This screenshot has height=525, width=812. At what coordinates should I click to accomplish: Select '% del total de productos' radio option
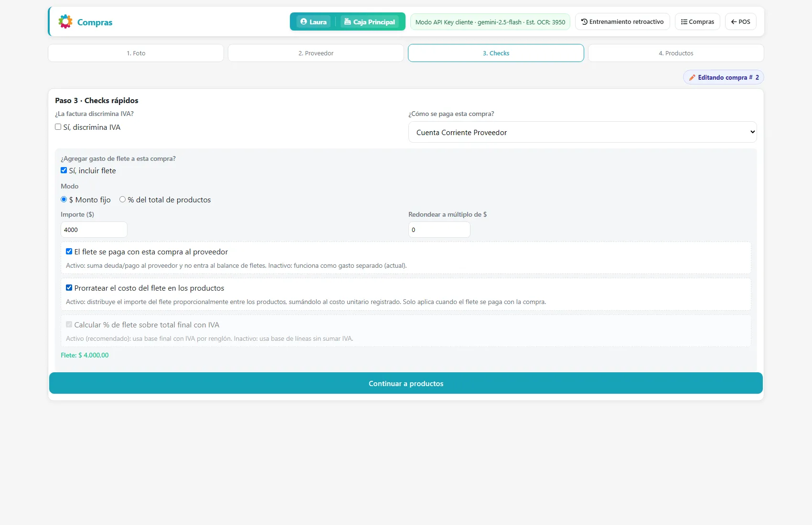(122, 199)
